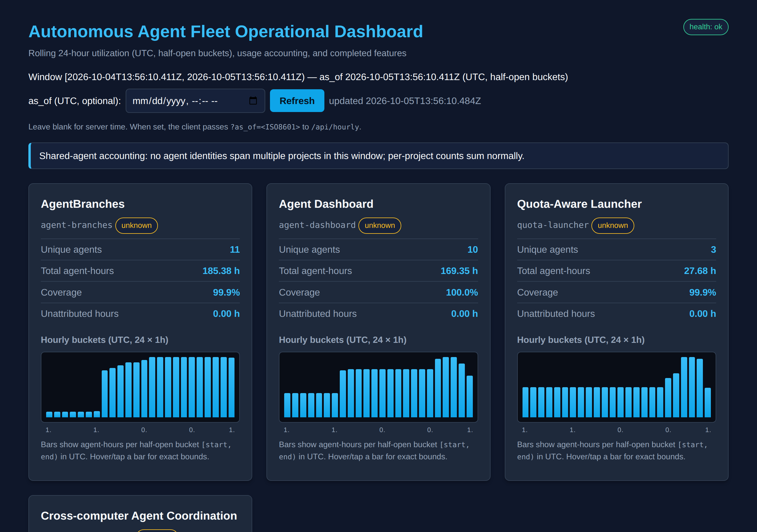Click the updated 2026-10-05T13:56:10.484Z timestamp

(x=405, y=101)
